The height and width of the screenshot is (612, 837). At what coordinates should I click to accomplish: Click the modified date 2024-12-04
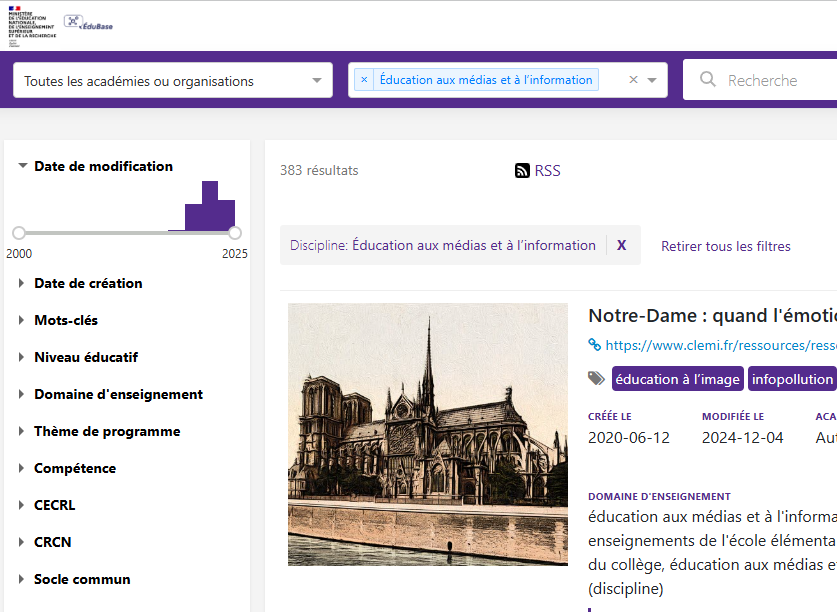coord(743,437)
